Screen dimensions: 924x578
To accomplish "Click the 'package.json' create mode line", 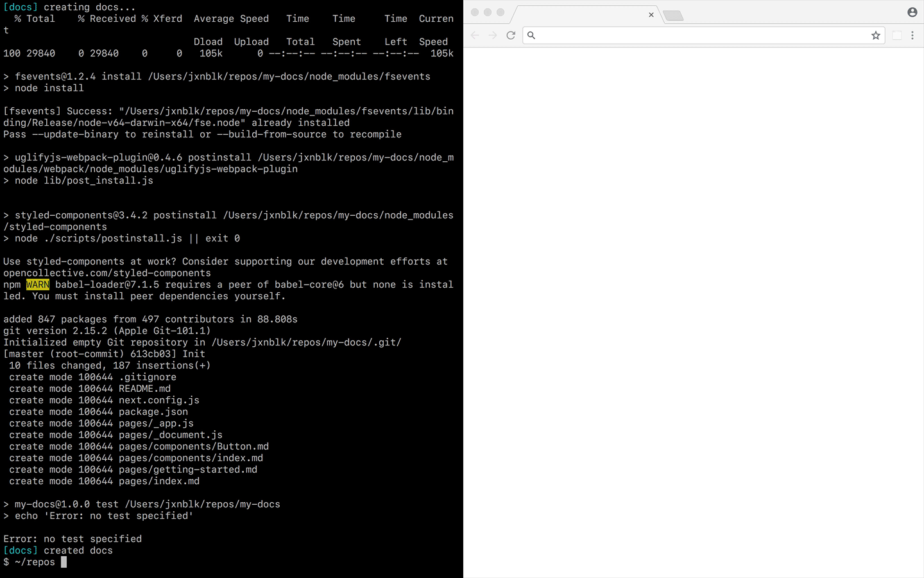I will pos(98,412).
